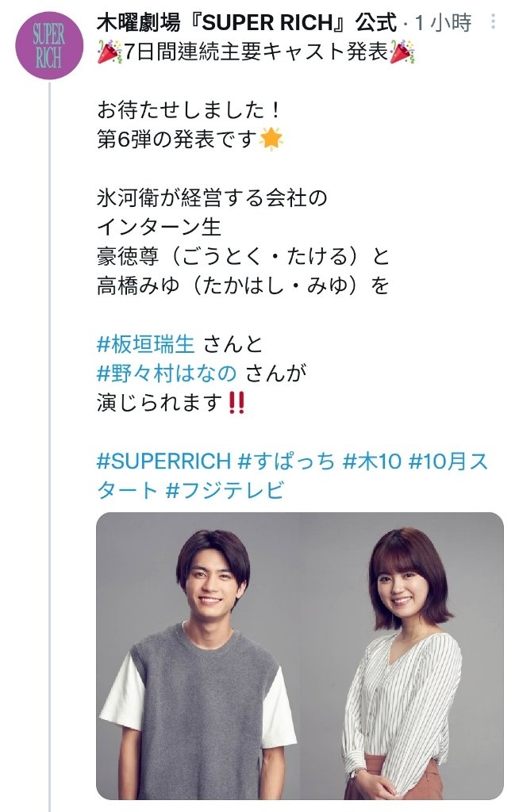The height and width of the screenshot is (812, 519).
Task: Open hashtag #野々村はなの
Action: [167, 373]
